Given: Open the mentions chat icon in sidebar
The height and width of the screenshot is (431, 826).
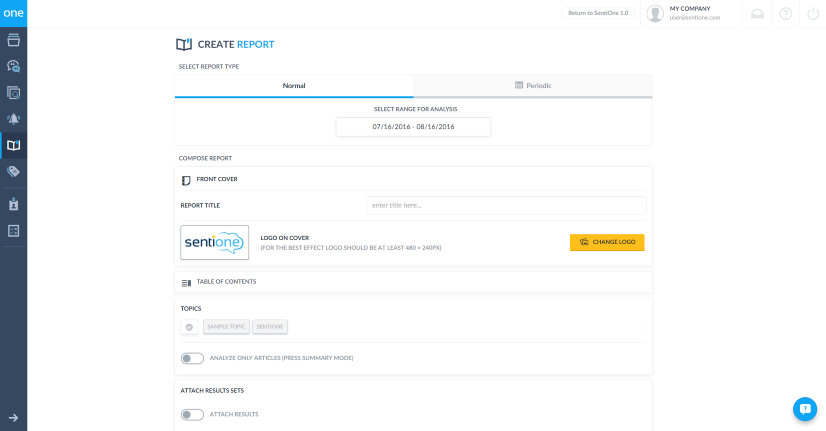Looking at the screenshot, I should pyautogui.click(x=13, y=66).
